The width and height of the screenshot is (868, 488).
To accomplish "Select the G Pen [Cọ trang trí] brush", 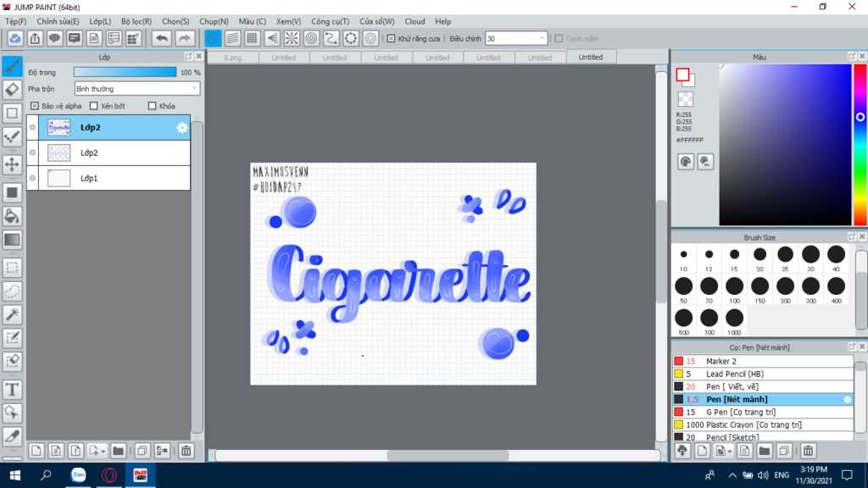I will click(763, 412).
